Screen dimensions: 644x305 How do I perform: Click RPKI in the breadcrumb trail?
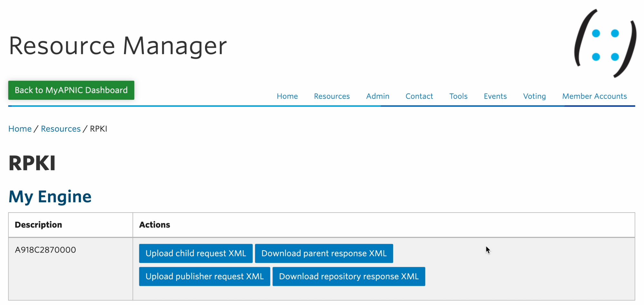tap(99, 129)
